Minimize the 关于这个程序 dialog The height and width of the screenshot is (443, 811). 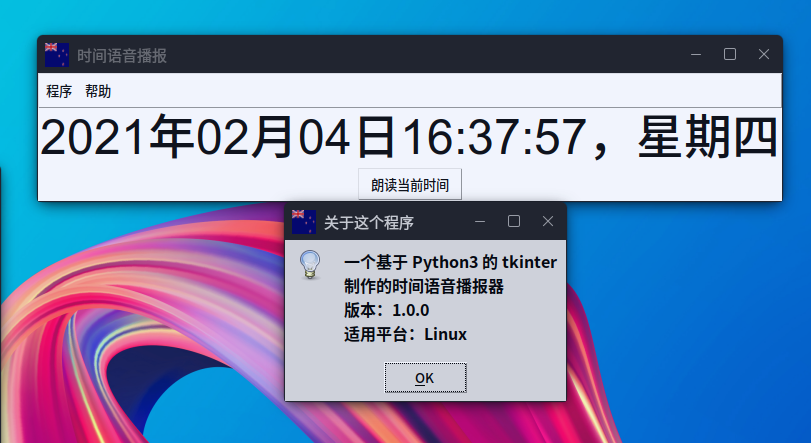click(480, 222)
